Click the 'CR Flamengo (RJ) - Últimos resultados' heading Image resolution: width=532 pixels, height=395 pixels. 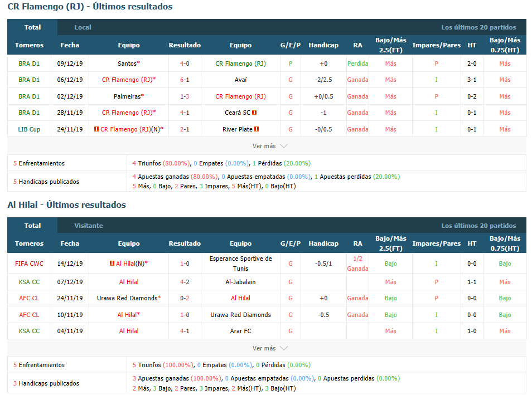click(90, 7)
